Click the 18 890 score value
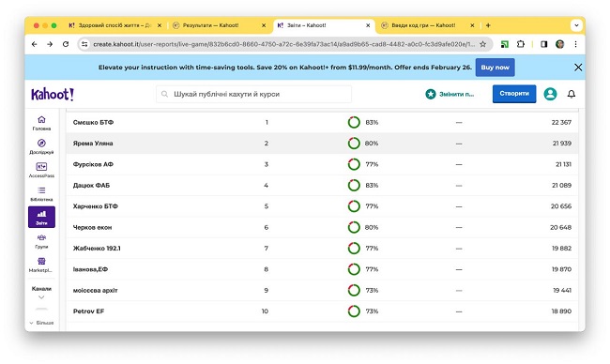This screenshot has width=610, height=364. click(561, 311)
